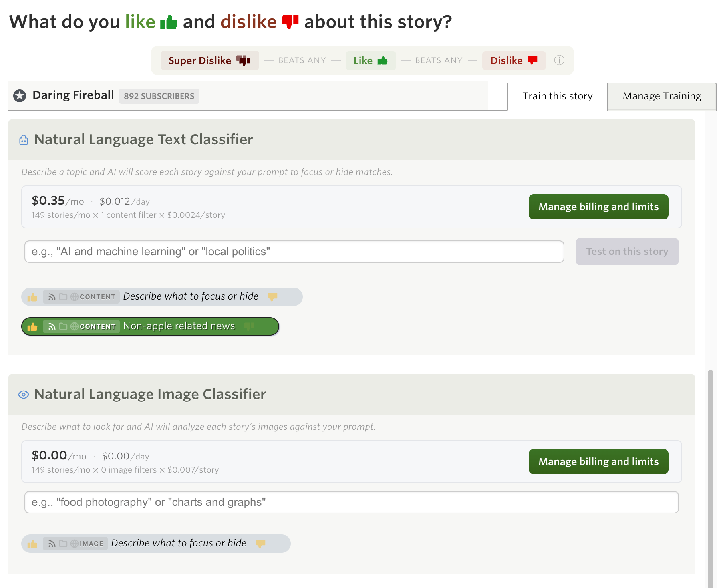The image size is (725, 588).
Task: Open Manage billing and limits for text classifier
Action: [598, 207]
